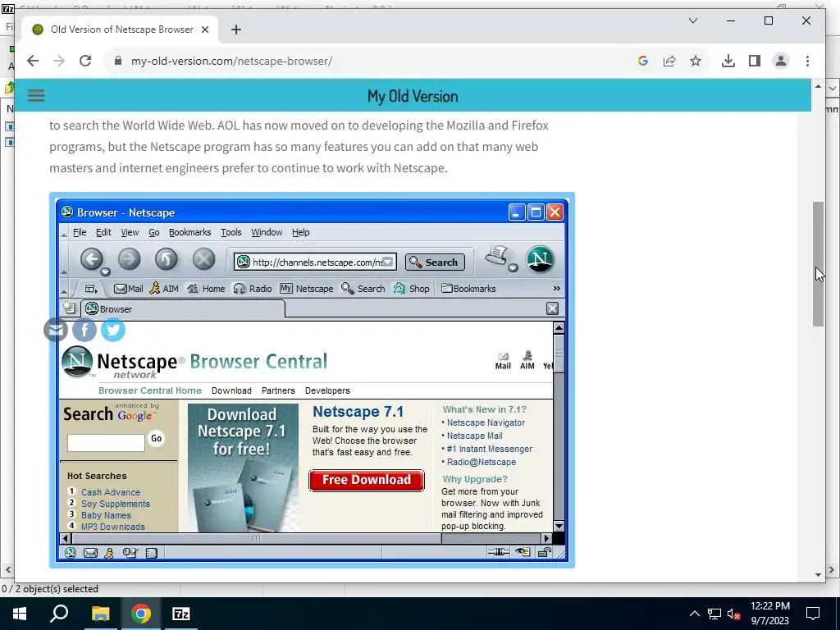Go back to the previous page in Chrome

pos(33,61)
